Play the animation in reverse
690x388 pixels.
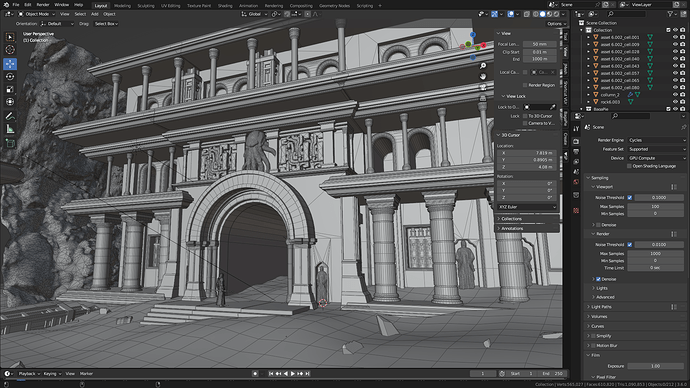(286, 373)
